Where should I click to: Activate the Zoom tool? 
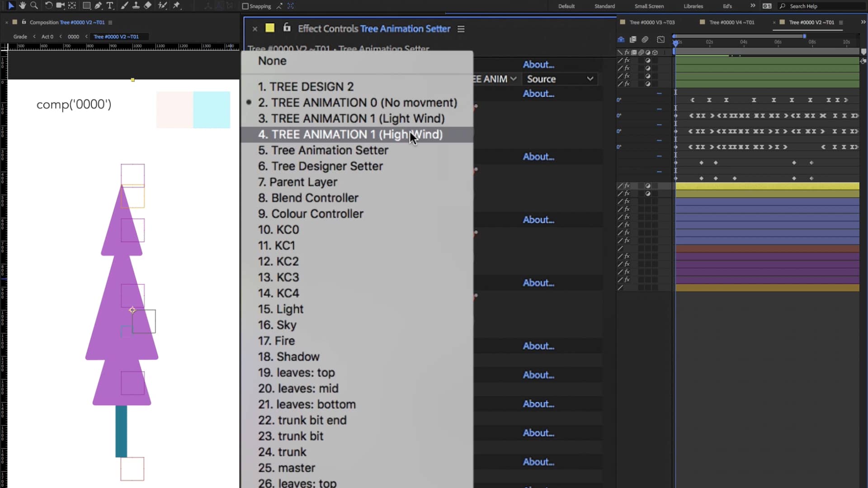click(x=34, y=6)
